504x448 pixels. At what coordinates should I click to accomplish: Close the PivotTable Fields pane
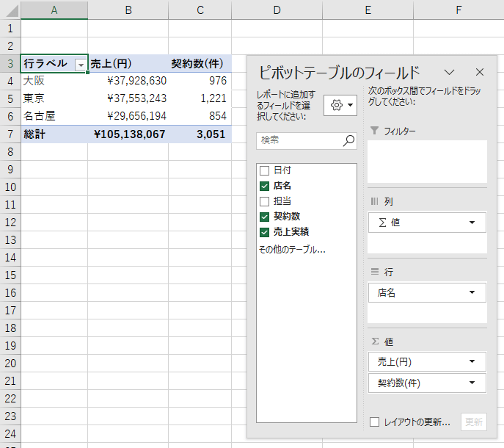(x=480, y=72)
